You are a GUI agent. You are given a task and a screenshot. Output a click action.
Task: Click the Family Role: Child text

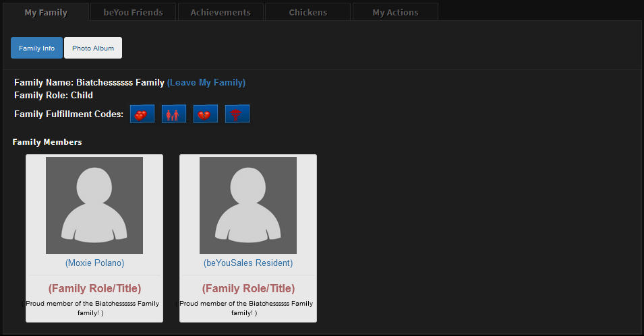pyautogui.click(x=53, y=95)
